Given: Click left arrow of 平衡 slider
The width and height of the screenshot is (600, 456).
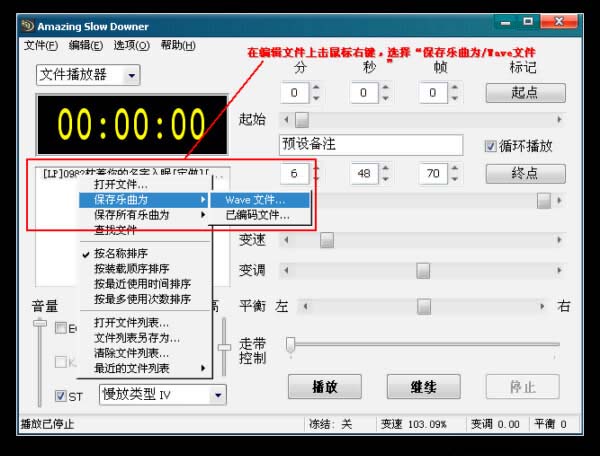Looking at the screenshot, I should point(305,306).
